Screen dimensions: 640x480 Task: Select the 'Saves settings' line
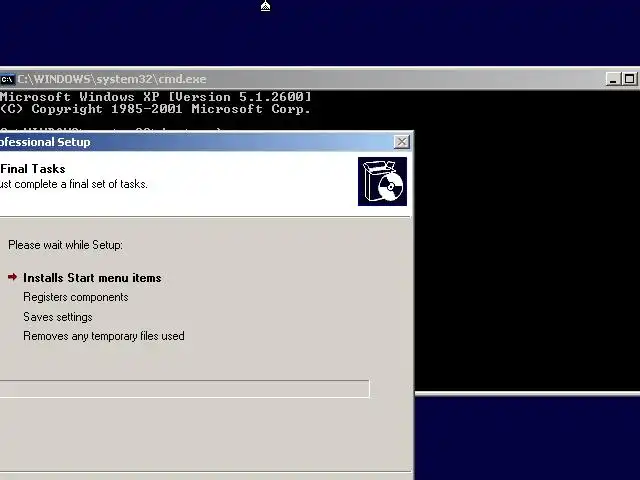click(58, 317)
